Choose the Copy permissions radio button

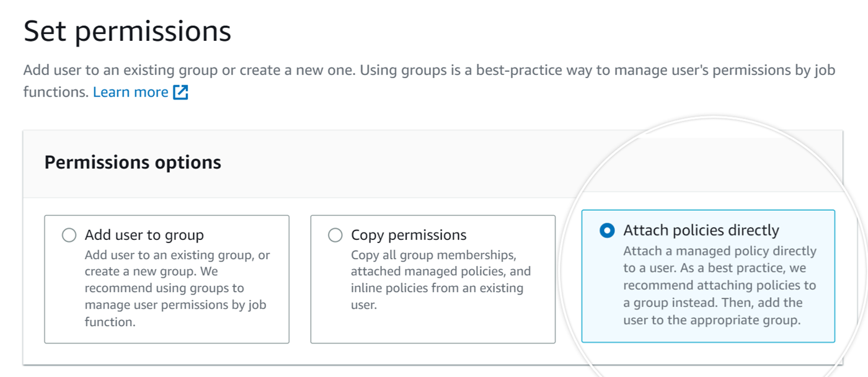pyautogui.click(x=335, y=235)
